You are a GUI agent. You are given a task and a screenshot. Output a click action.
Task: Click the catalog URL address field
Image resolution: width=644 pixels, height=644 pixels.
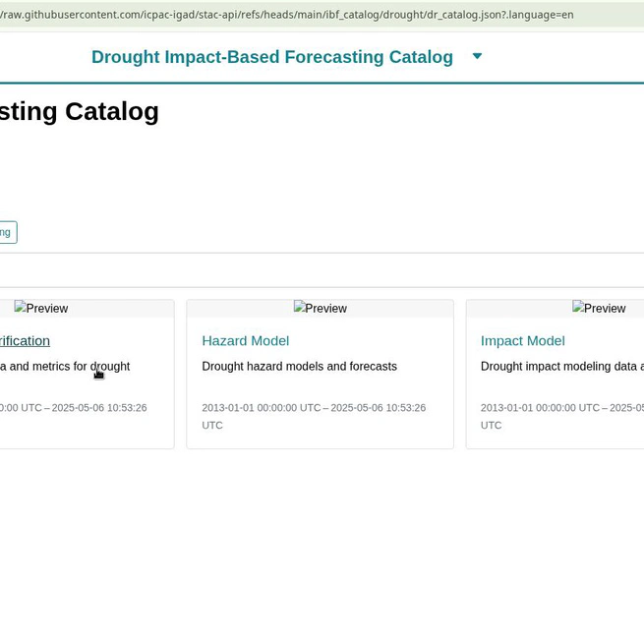tap(322, 15)
